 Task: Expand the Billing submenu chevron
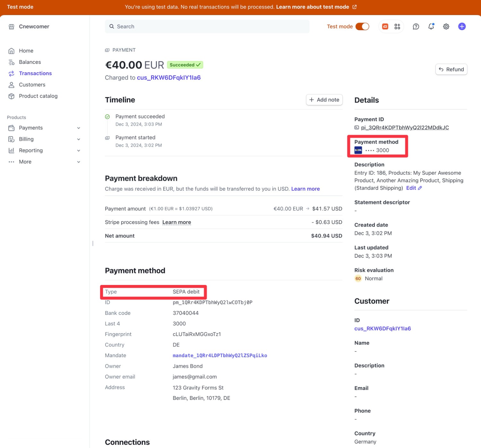(x=79, y=139)
